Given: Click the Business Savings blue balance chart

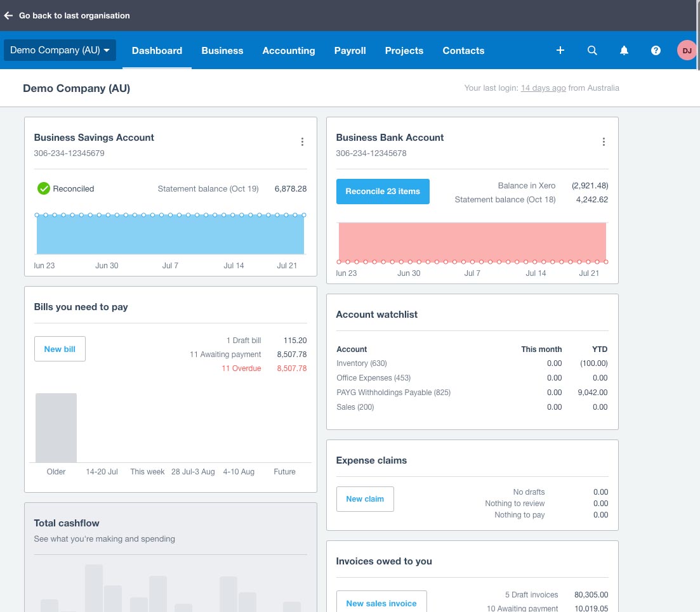Looking at the screenshot, I should [170, 235].
